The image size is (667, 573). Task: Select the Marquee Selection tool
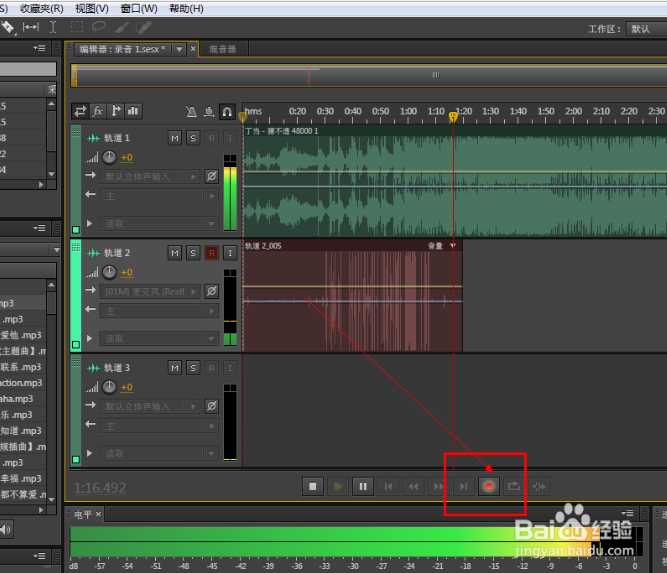tap(77, 27)
